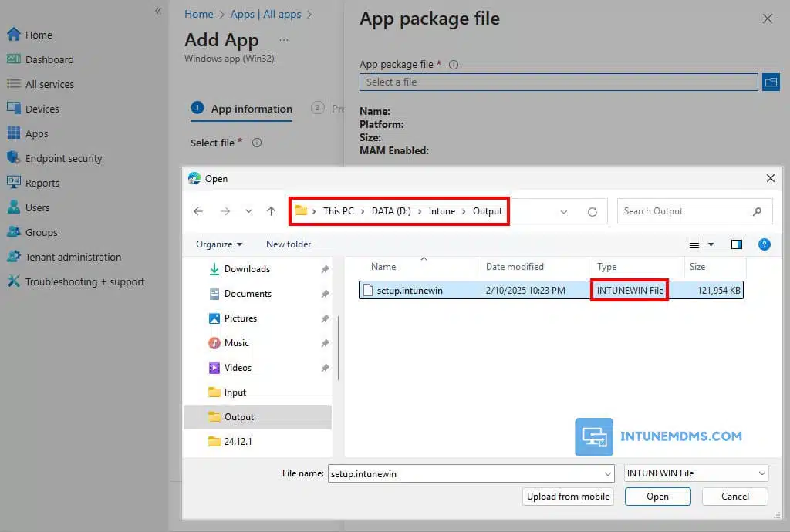This screenshot has width=790, height=532.
Task: Create a New folder
Action: [289, 244]
